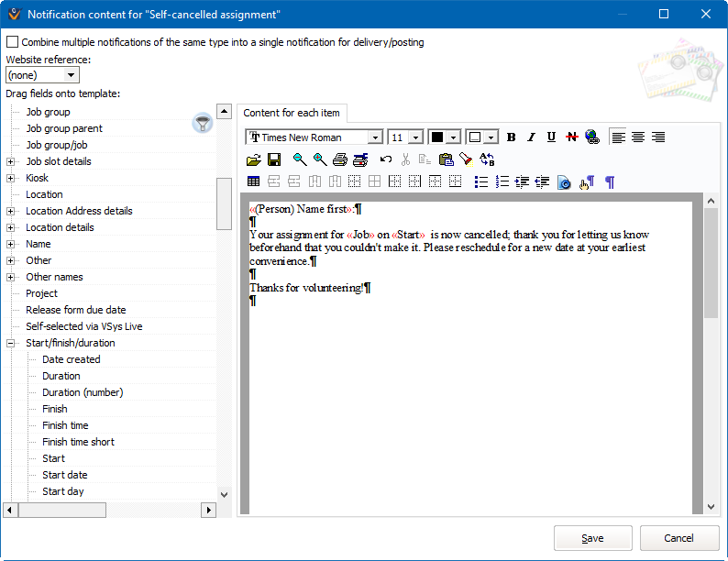The width and height of the screenshot is (728, 561).
Task: Insert a table using the table icon
Action: tap(254, 181)
